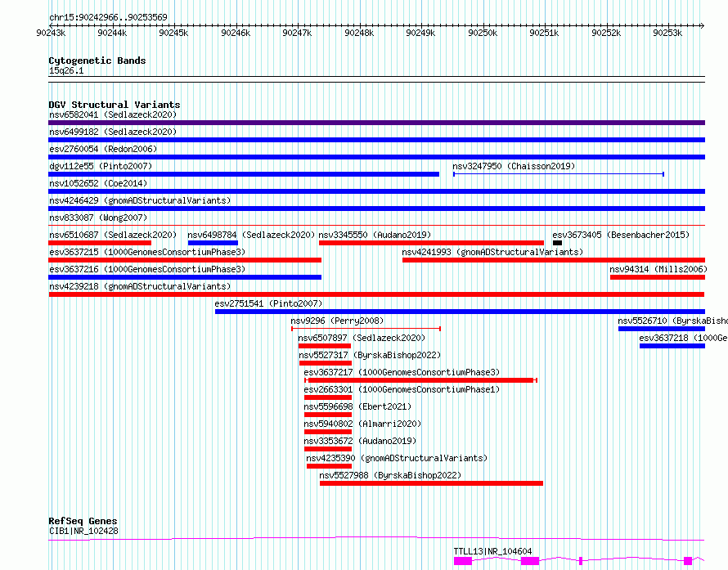Viewport: 728px width, 570px height.
Task: Select the chr15:90242966..90253569 region label
Action: 108,18
